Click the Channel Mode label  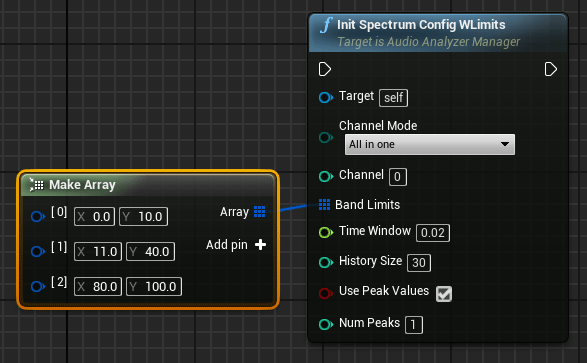click(378, 125)
